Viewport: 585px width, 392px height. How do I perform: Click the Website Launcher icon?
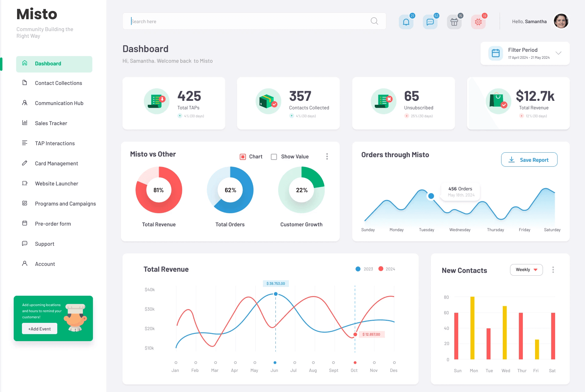[x=25, y=183]
